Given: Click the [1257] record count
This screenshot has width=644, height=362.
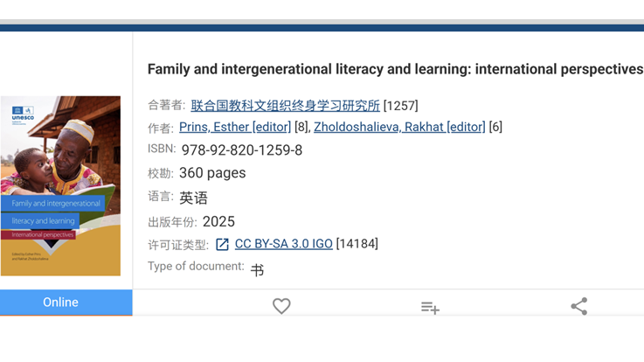Looking at the screenshot, I should (x=400, y=106).
